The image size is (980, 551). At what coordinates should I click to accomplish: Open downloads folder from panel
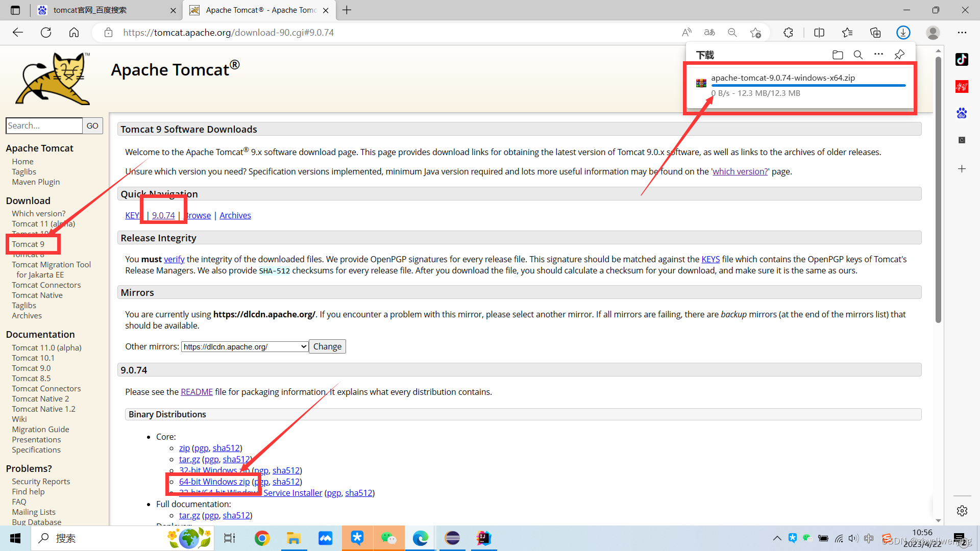click(838, 55)
